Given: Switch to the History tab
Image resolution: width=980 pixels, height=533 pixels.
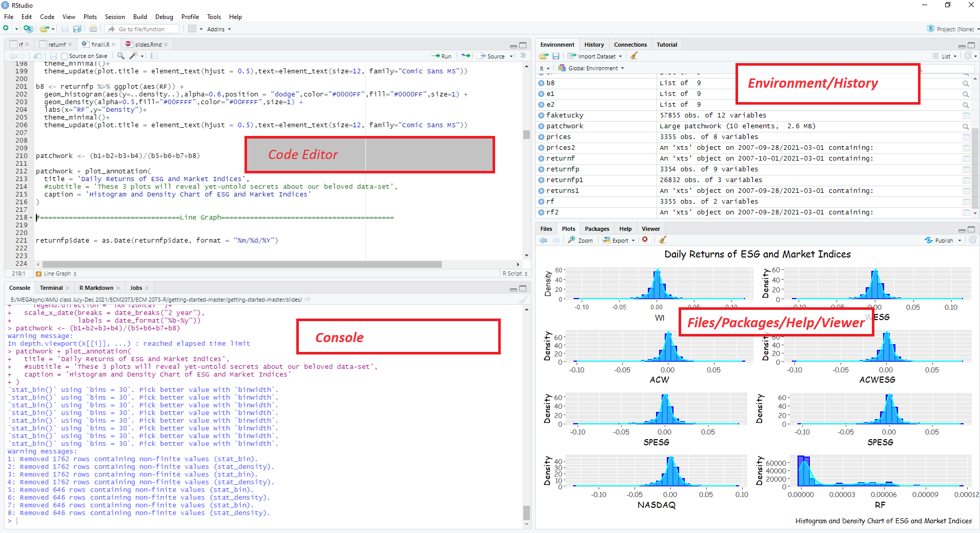Looking at the screenshot, I should pos(594,45).
